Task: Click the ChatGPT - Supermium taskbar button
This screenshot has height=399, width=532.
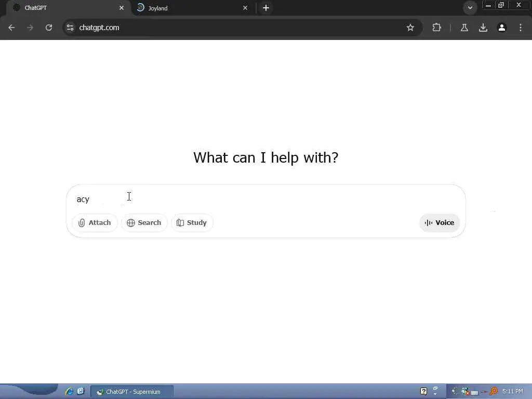Action: tap(132, 392)
